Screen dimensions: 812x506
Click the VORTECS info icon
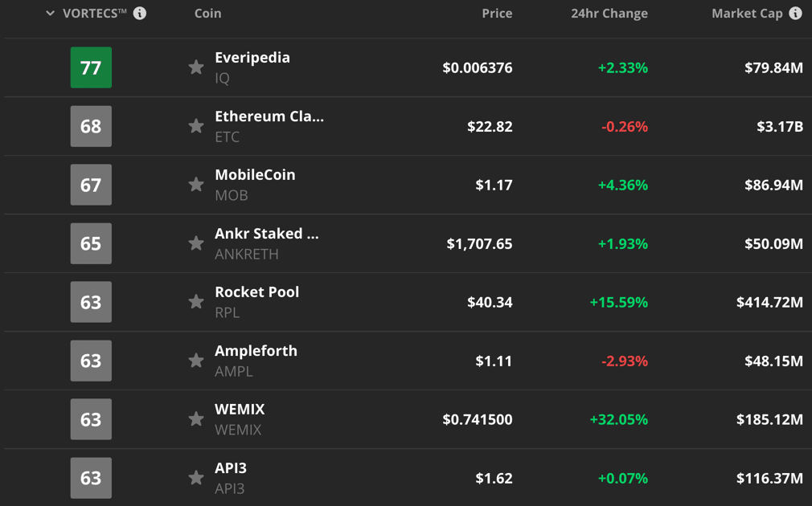[140, 14]
